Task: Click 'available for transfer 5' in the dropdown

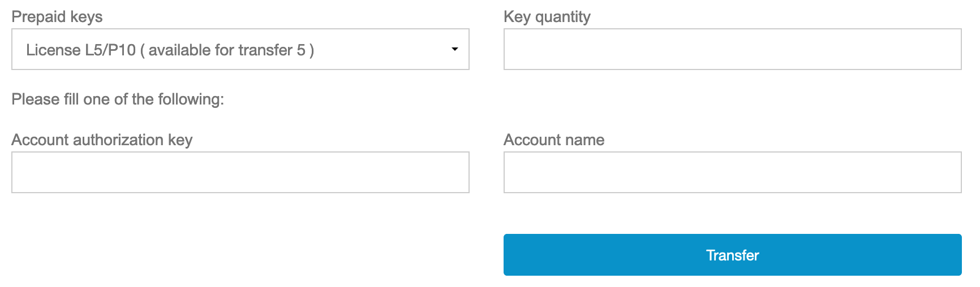Action: click(x=226, y=50)
